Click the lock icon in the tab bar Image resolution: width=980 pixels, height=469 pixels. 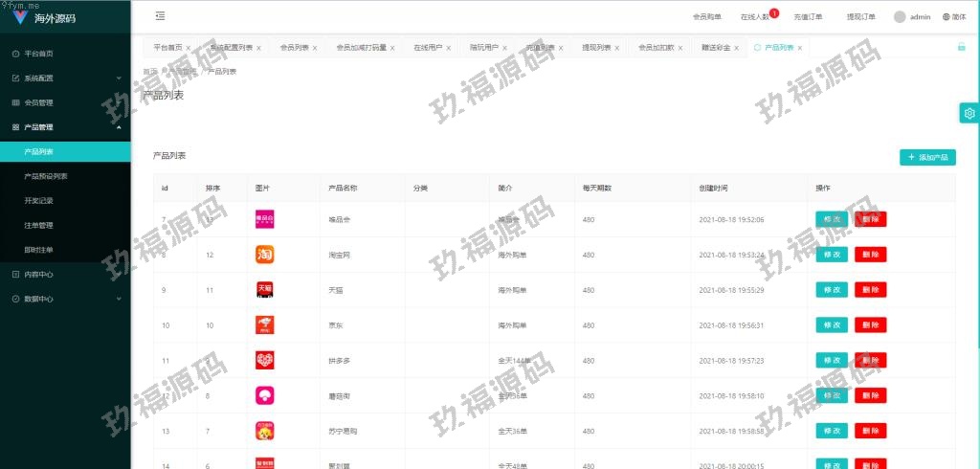[x=961, y=47]
